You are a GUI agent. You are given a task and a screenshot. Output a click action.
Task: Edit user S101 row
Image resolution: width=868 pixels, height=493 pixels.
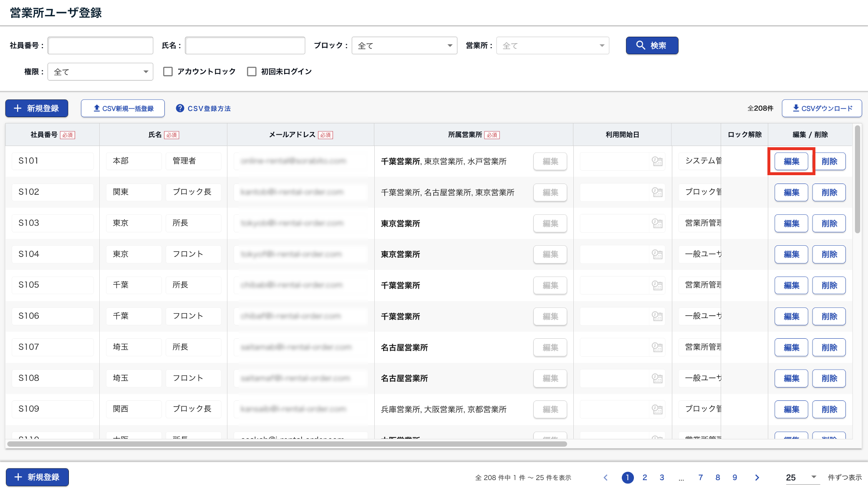point(791,161)
